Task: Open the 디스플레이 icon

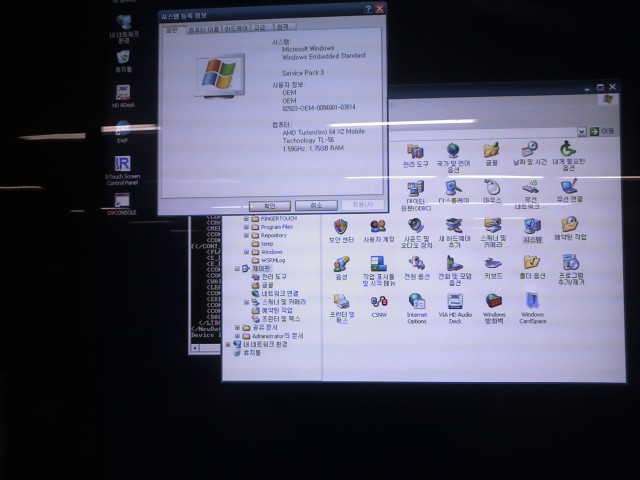Action: tap(454, 193)
